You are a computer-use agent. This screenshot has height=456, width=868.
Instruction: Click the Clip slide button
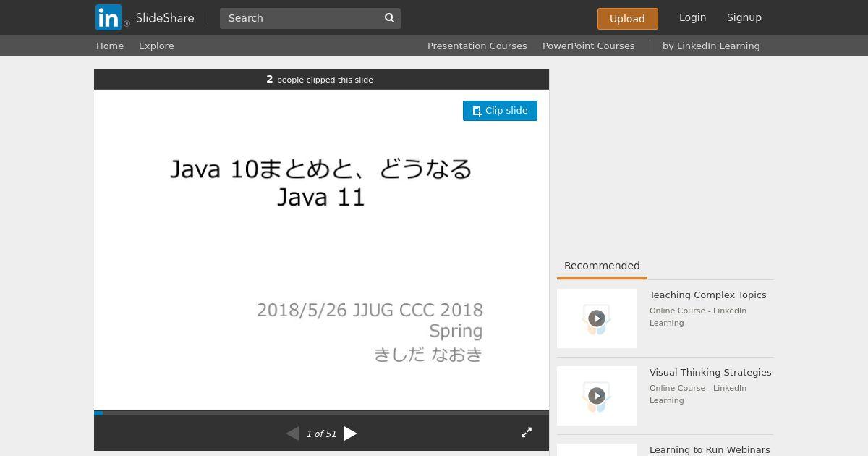(x=500, y=111)
